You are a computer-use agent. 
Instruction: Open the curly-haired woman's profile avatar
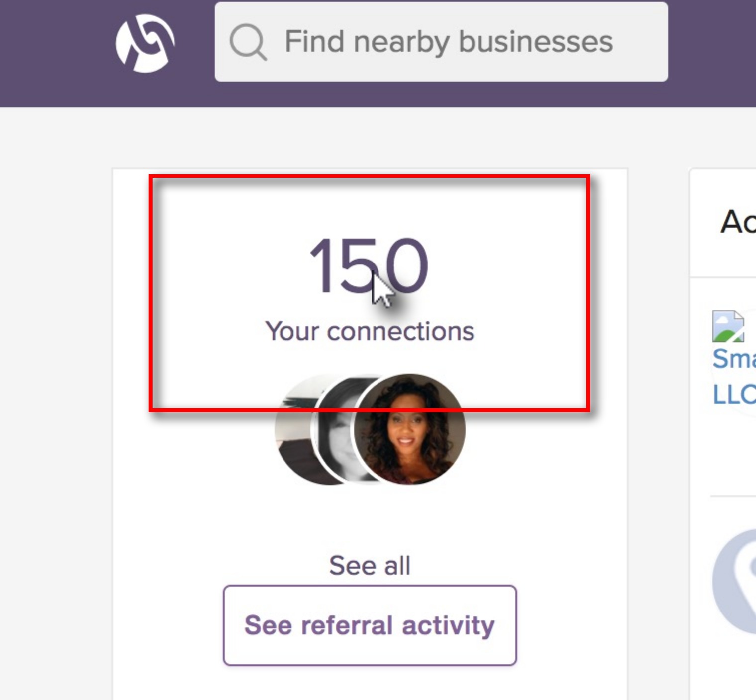pos(409,430)
